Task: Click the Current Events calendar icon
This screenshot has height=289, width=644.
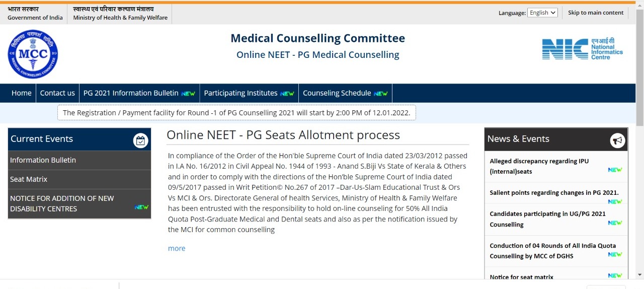Action: [140, 140]
